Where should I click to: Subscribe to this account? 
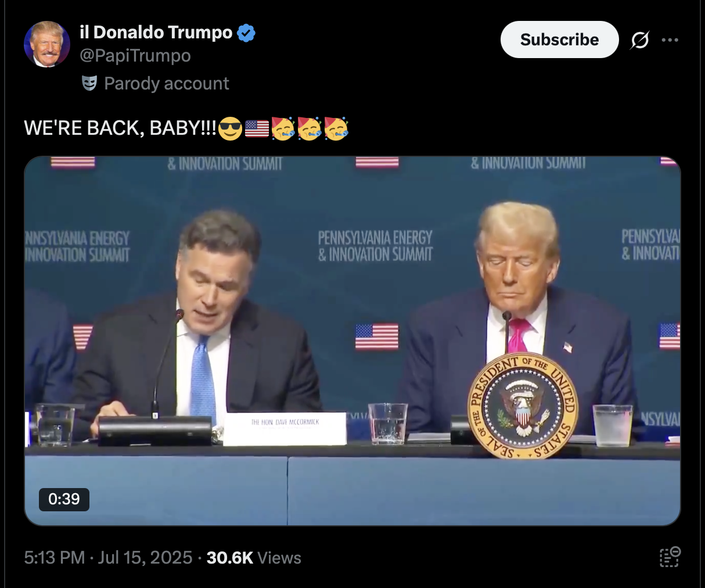click(x=559, y=40)
